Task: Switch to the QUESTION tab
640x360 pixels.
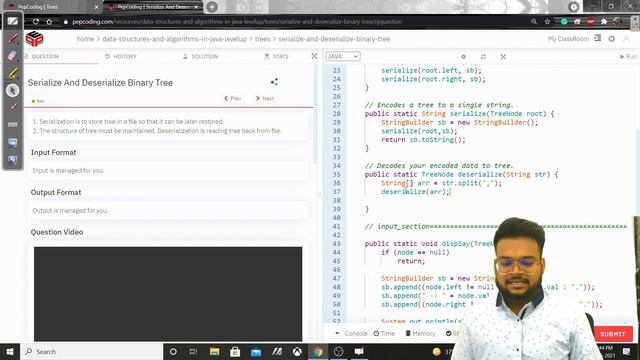Action: 42,56
